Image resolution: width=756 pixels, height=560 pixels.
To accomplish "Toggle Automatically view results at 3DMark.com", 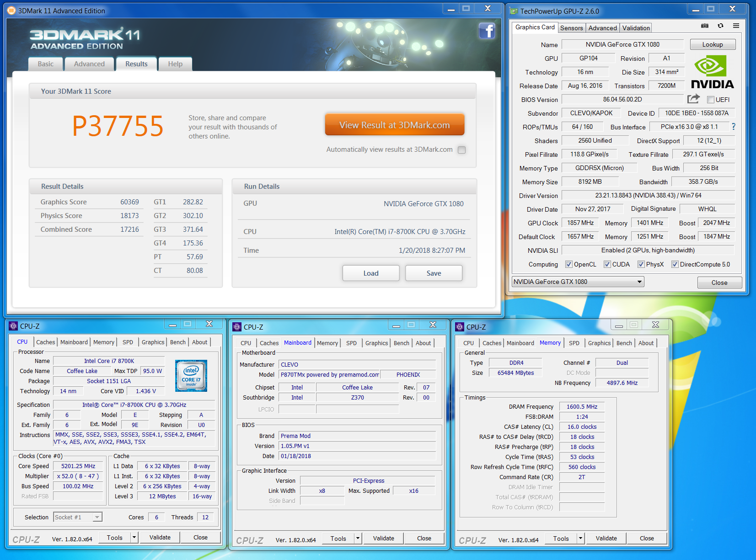I will point(462,150).
